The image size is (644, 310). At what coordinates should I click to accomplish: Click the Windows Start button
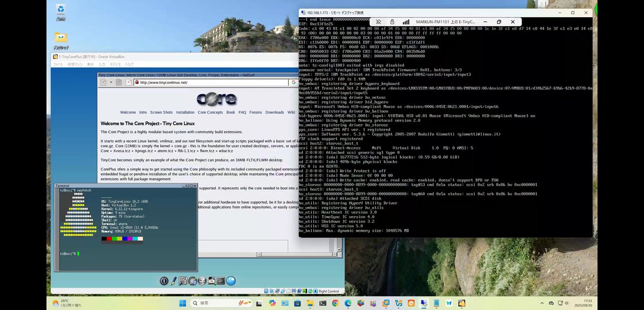(x=182, y=303)
